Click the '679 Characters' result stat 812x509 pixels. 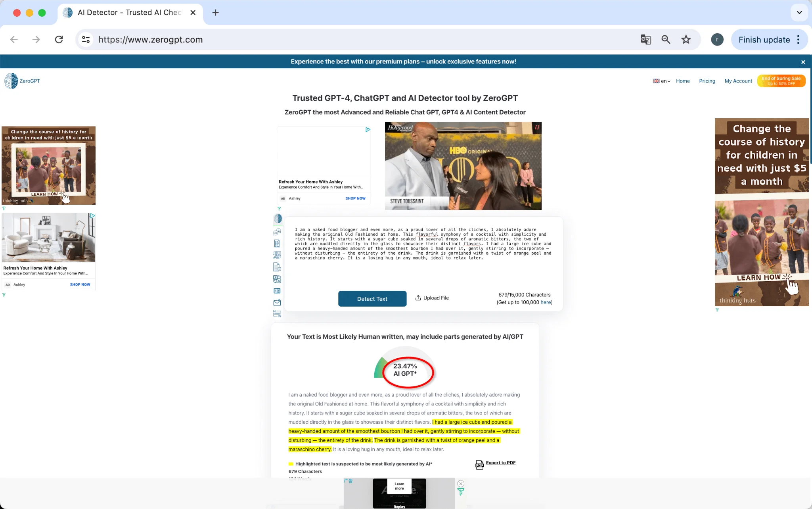pos(305,471)
